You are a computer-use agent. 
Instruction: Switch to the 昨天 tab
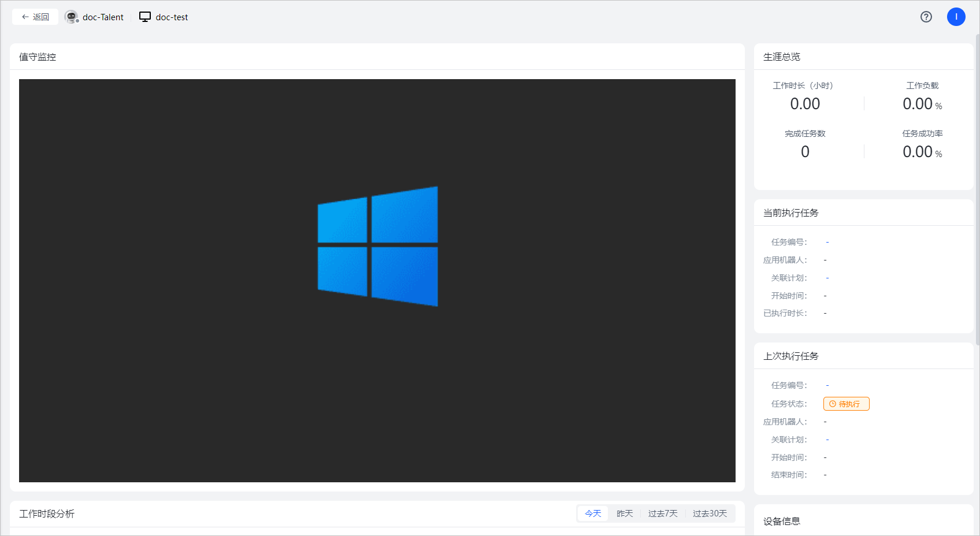click(625, 513)
